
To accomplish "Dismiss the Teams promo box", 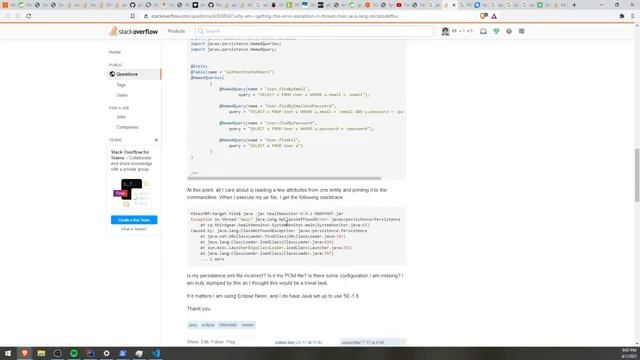I will tap(156, 140).
